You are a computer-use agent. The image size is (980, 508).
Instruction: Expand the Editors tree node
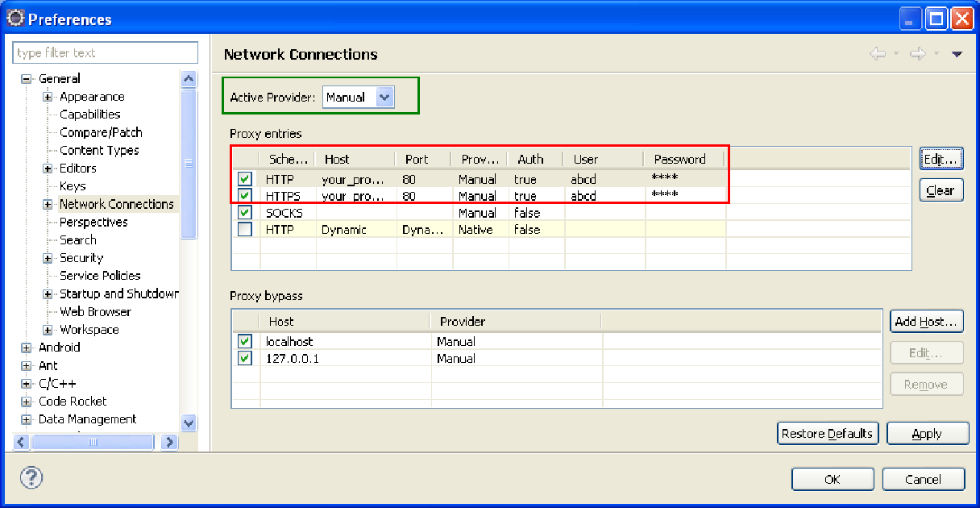(x=48, y=169)
